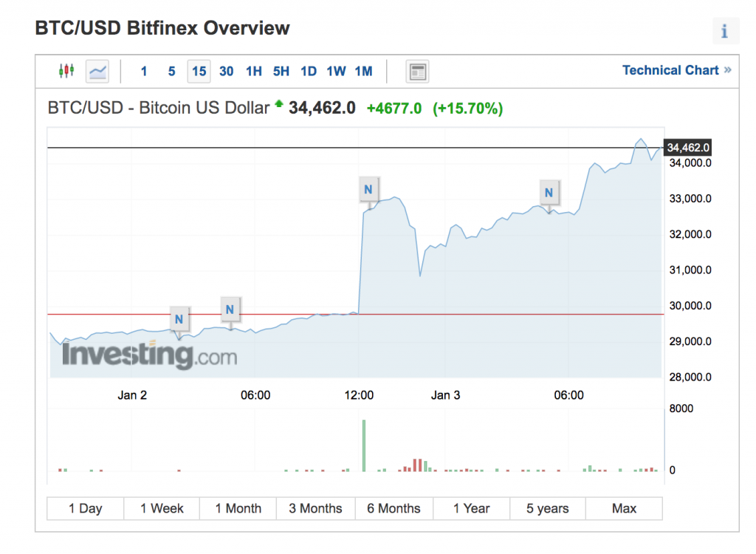
Task: Select the 1 minute interval
Action: (144, 72)
